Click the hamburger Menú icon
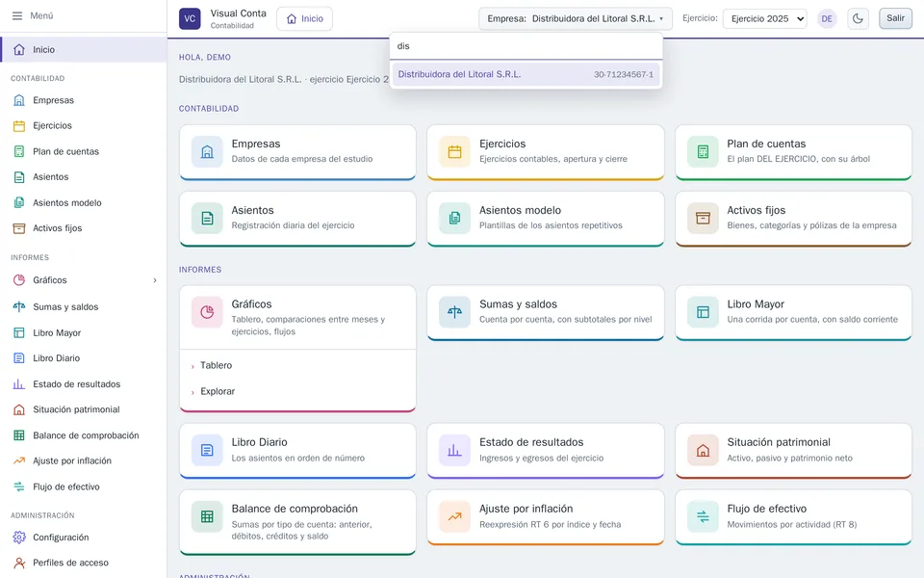 [x=17, y=16]
